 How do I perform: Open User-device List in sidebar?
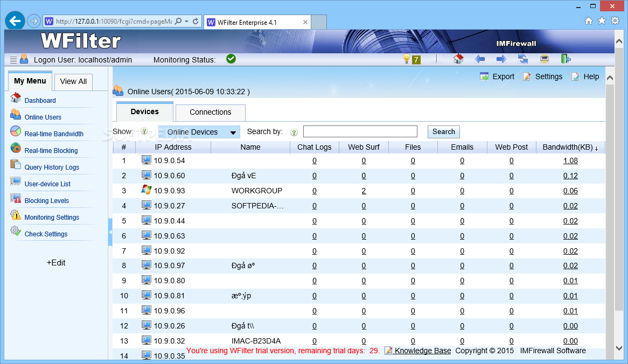(x=47, y=184)
